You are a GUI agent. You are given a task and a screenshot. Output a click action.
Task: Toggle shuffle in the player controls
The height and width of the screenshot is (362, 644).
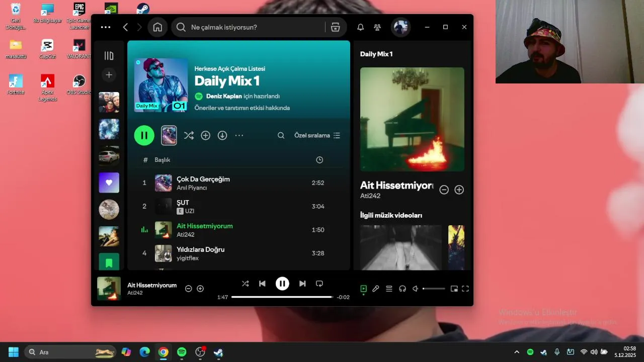(x=245, y=284)
